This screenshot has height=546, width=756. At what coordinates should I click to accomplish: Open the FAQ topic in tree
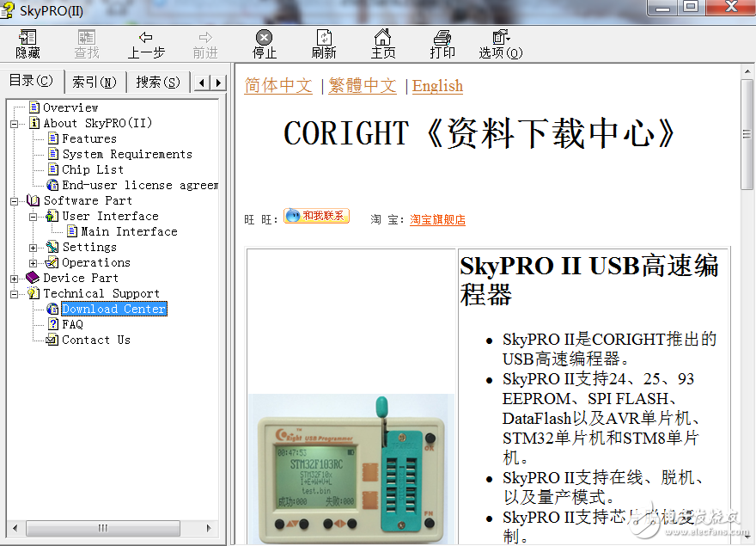pyautogui.click(x=72, y=325)
